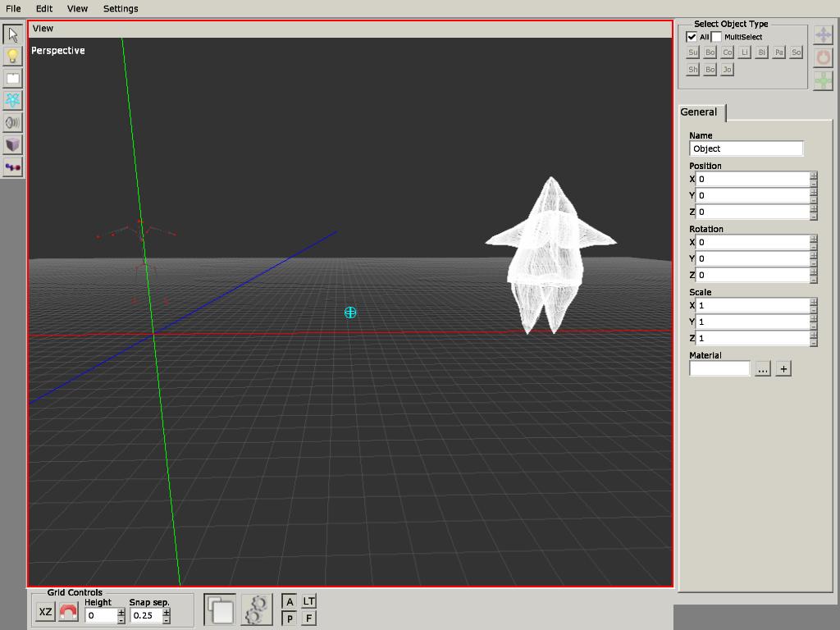Uncheck the All object type checkbox

tap(692, 37)
